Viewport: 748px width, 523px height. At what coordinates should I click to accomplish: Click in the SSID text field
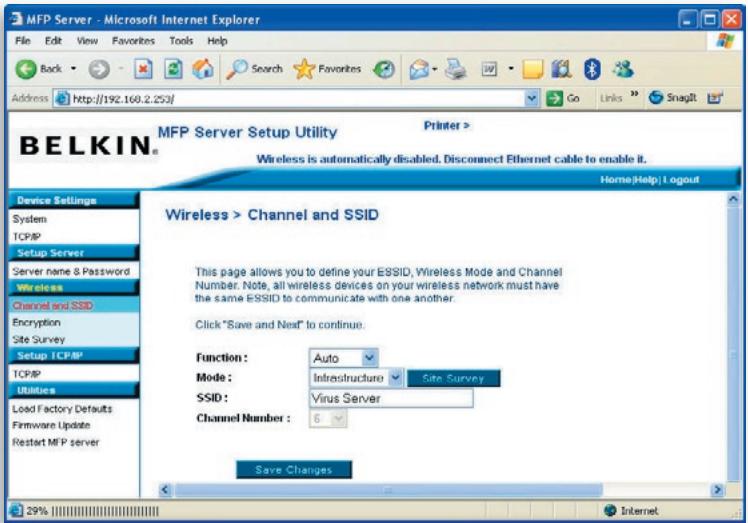tap(391, 398)
